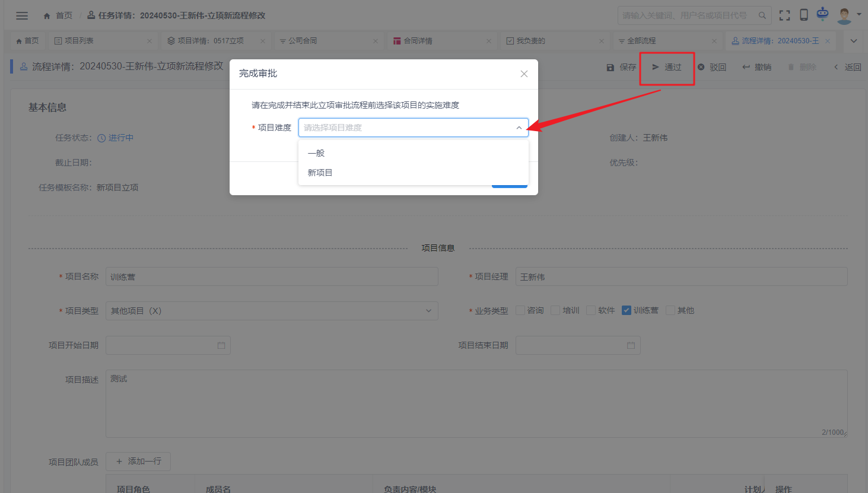Click calendar icon in 项目开始日期 field
The image size is (868, 493).
[x=221, y=345]
